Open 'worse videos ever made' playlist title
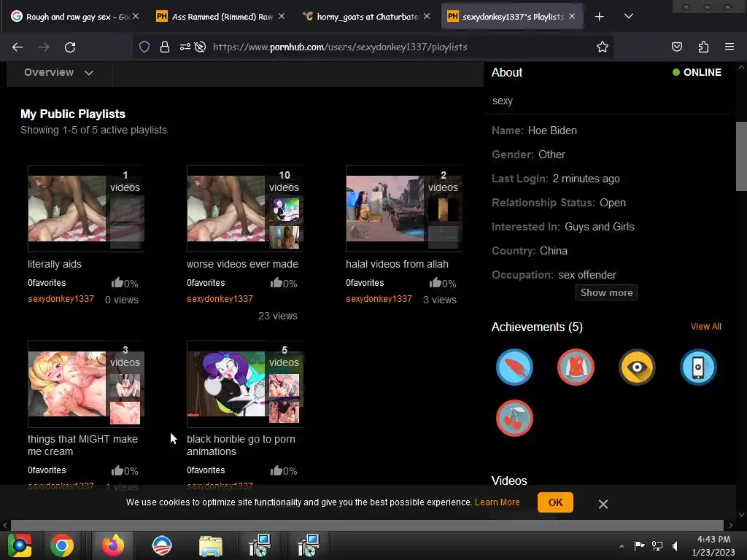Image resolution: width=747 pixels, height=560 pixels. tap(242, 264)
